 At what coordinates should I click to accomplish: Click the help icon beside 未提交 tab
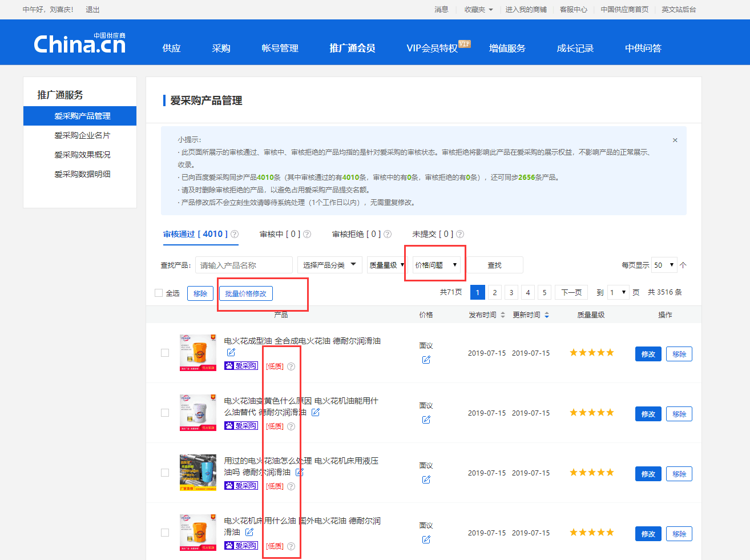(460, 234)
